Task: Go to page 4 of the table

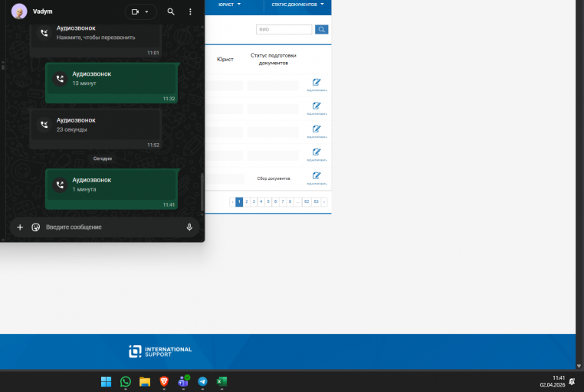Action: [261, 201]
